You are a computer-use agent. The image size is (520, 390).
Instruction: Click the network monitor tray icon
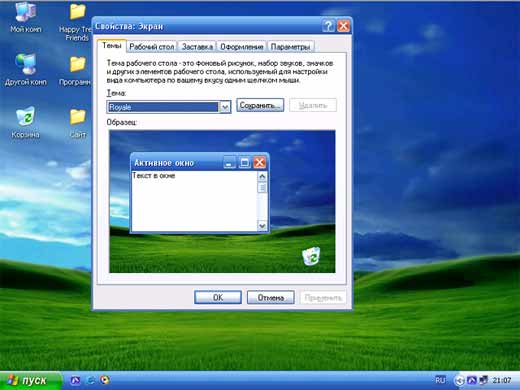483,380
